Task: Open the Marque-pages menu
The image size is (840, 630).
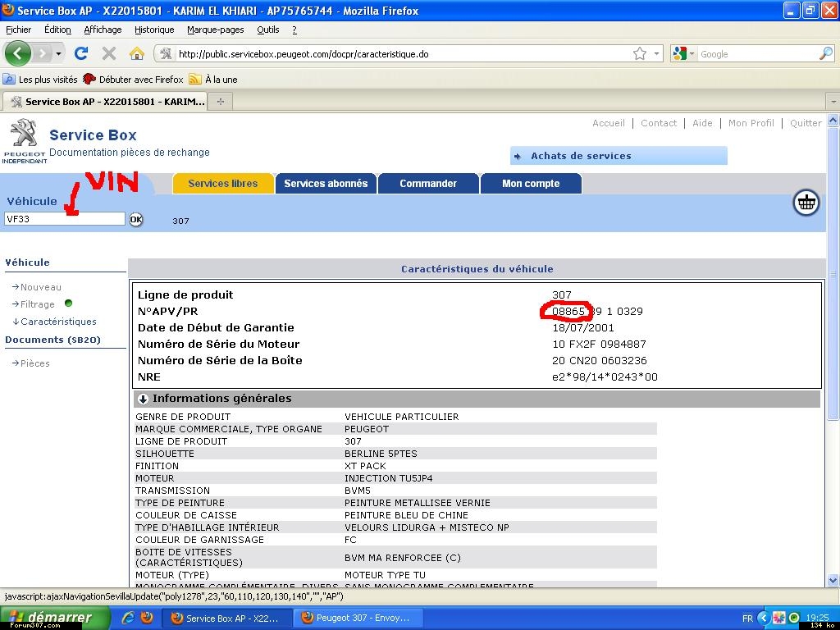Action: [x=216, y=30]
